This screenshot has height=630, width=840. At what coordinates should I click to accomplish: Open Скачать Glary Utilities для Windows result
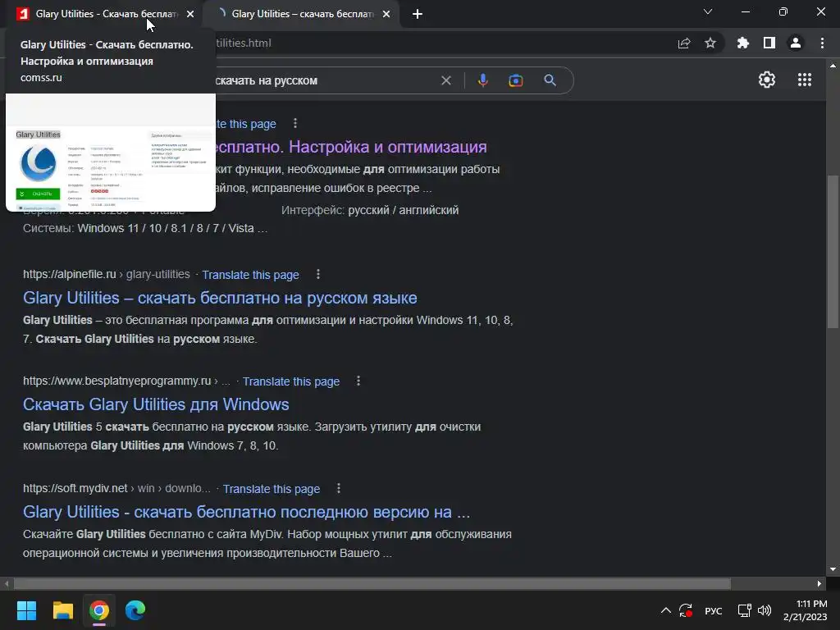click(156, 404)
